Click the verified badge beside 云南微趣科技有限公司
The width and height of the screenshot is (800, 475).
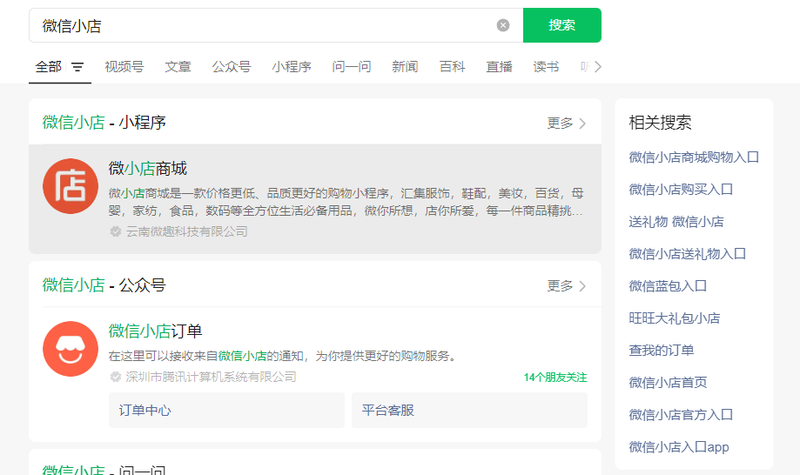(x=116, y=232)
